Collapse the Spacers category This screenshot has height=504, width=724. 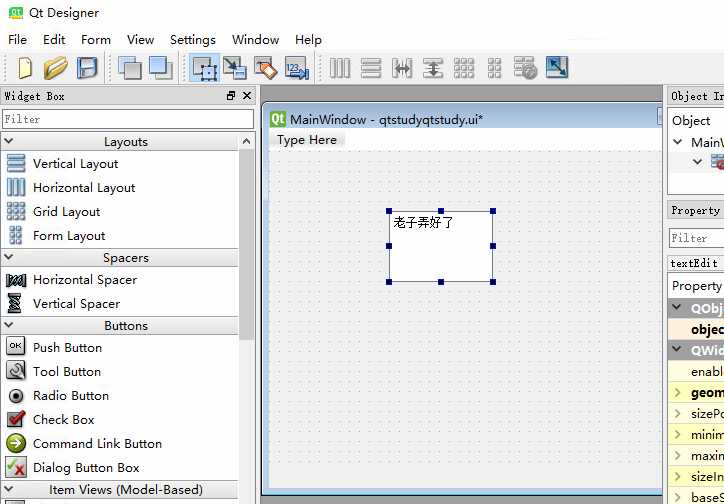(9, 257)
